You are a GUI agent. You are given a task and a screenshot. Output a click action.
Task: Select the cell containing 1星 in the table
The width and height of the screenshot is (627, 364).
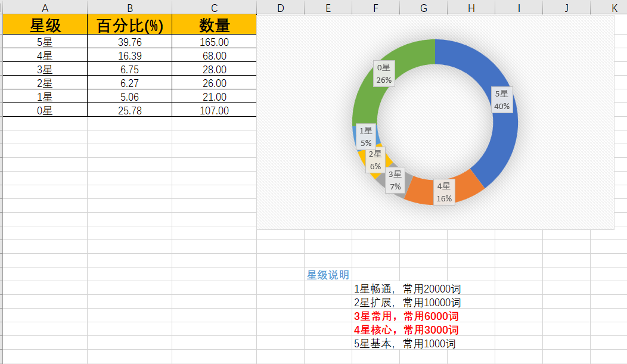point(45,97)
